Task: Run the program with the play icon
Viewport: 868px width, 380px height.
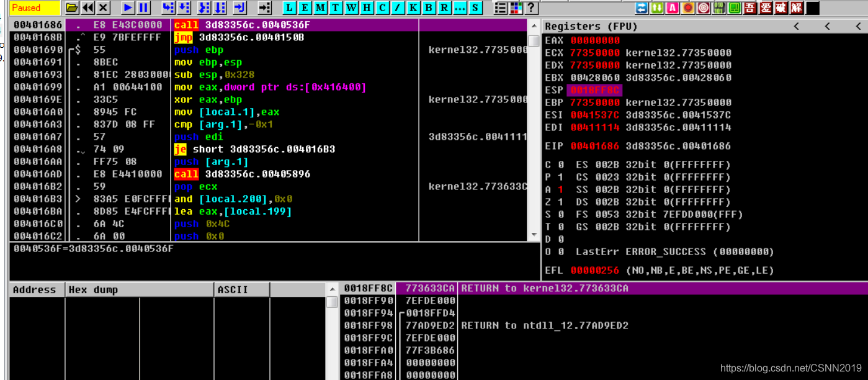Action: tap(128, 8)
